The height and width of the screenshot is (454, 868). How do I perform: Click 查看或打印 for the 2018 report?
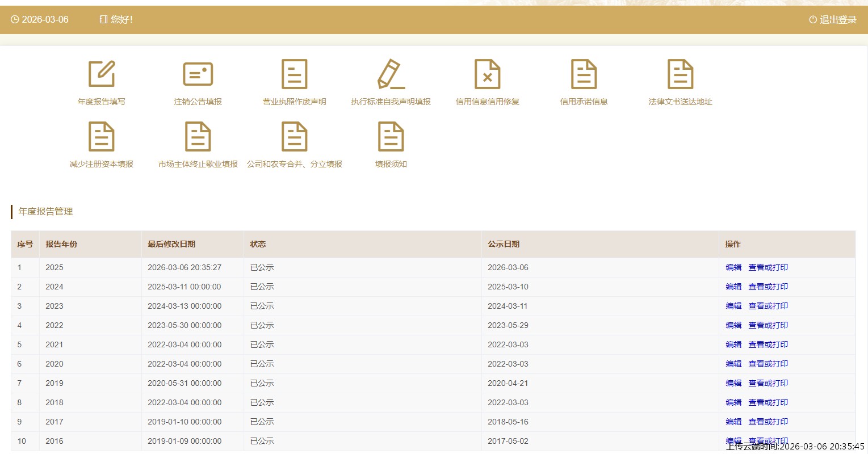(x=768, y=402)
